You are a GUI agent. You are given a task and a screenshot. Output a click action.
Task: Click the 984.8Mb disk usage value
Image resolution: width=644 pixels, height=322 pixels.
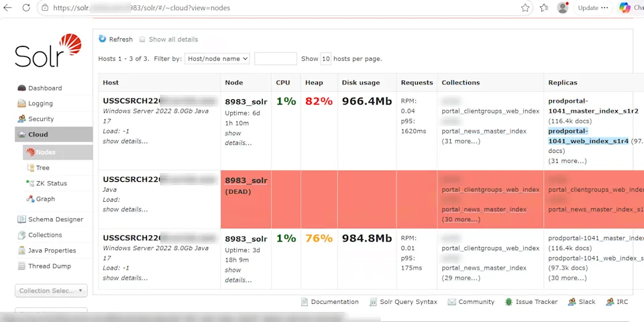coord(367,238)
